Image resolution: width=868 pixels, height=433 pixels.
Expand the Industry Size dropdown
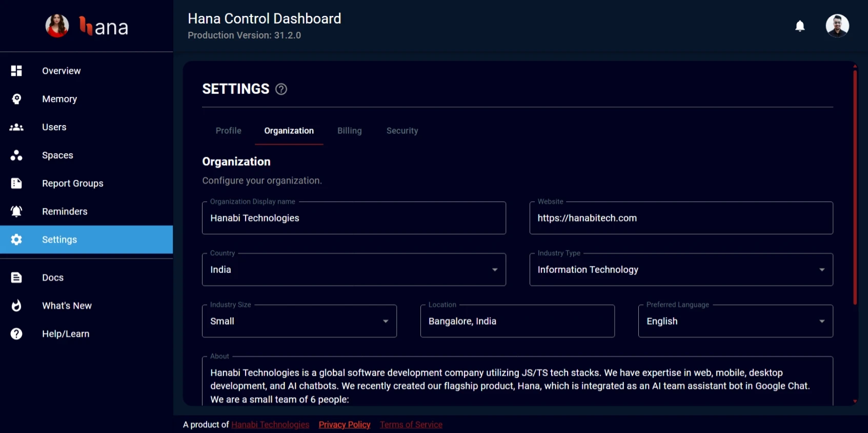pyautogui.click(x=299, y=321)
